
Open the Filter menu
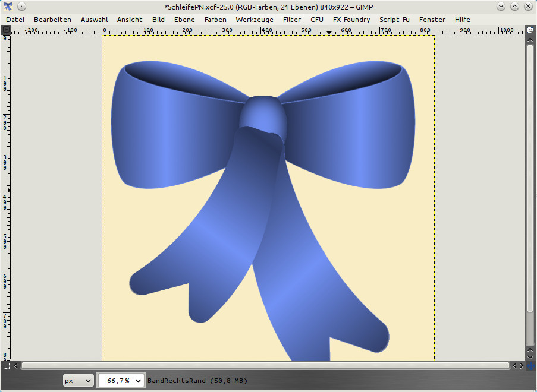(291, 20)
